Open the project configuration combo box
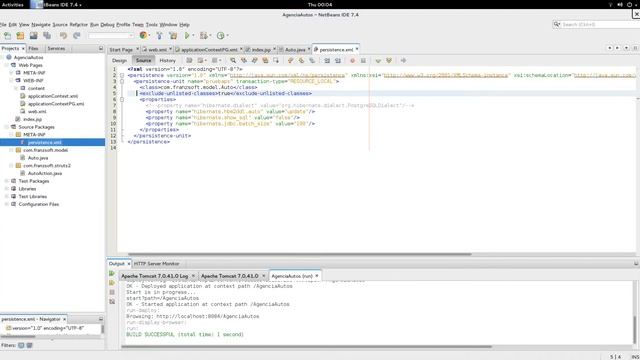The height and width of the screenshot is (360, 640). coord(111,36)
